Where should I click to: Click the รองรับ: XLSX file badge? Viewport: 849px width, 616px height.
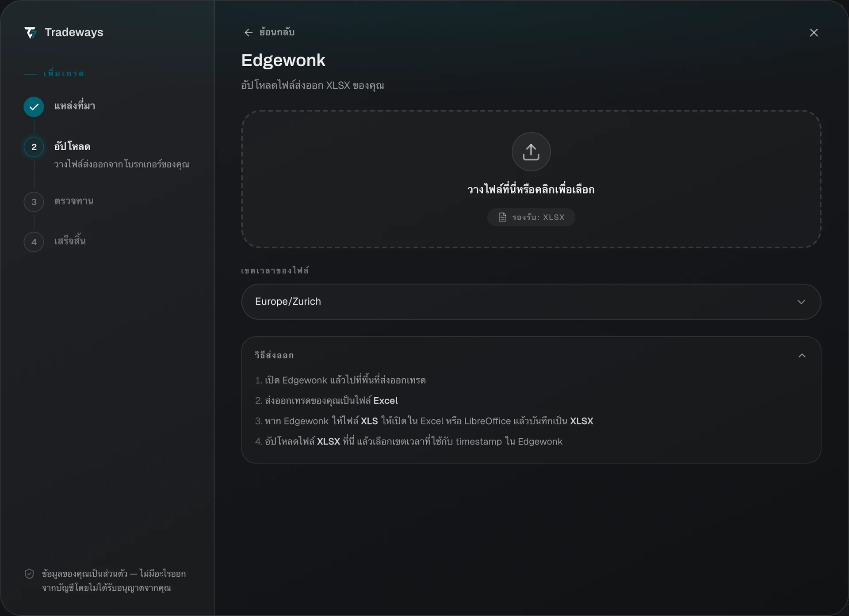(x=531, y=217)
